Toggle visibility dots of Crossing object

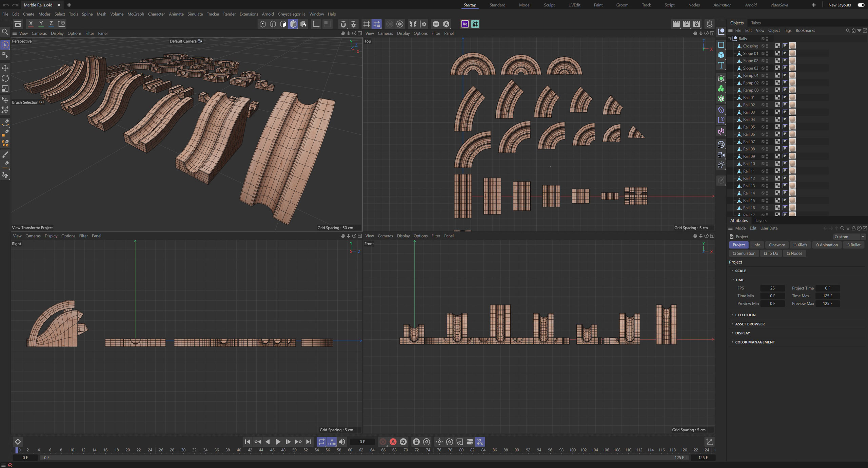tap(767, 46)
